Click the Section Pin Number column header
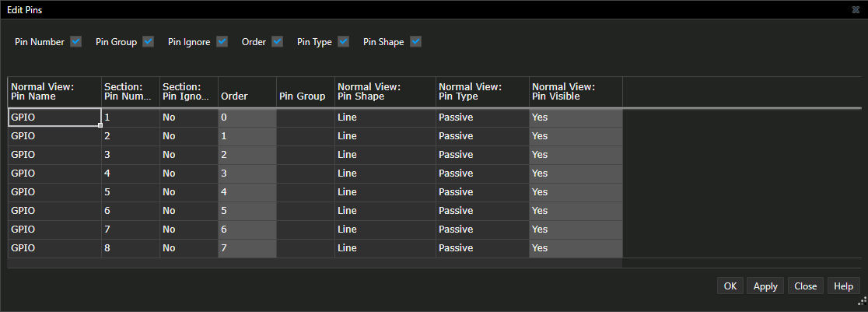 (130, 92)
